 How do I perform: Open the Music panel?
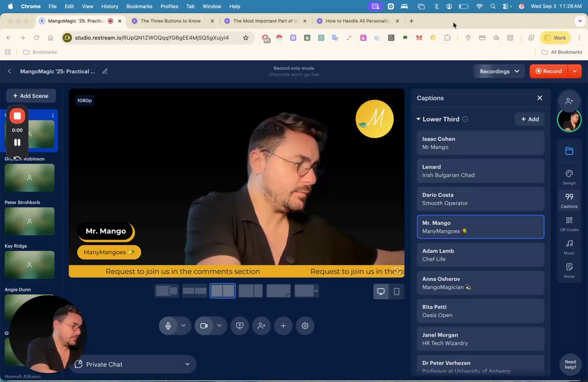click(x=569, y=247)
